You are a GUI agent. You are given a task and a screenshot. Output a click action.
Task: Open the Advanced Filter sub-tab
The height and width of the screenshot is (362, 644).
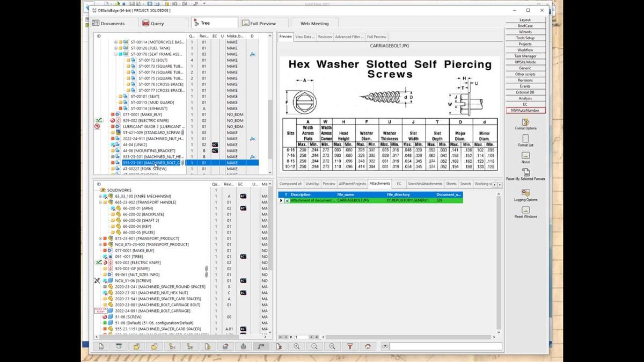coord(349,37)
